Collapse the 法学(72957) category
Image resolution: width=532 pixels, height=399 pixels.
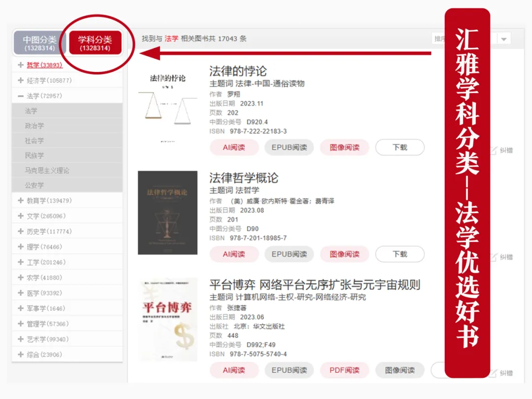point(21,96)
